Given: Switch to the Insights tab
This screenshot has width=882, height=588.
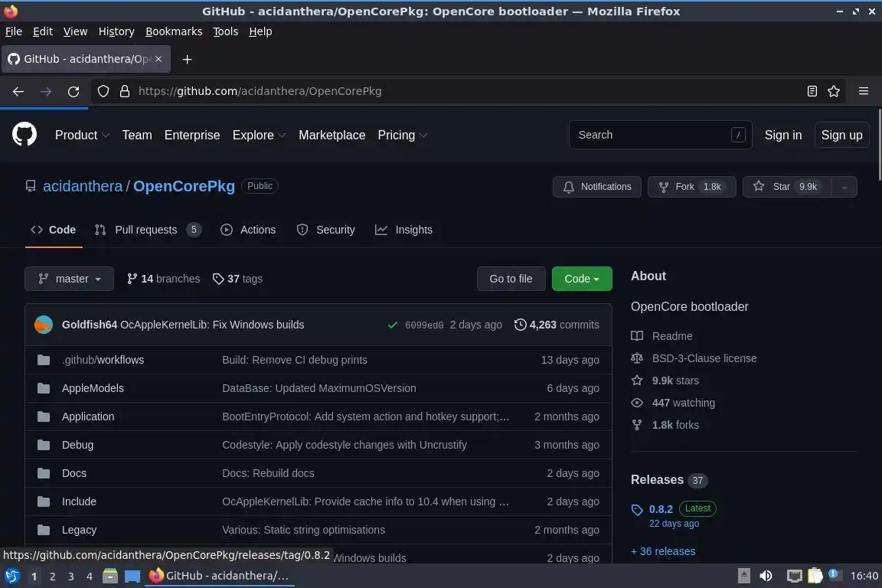Looking at the screenshot, I should [404, 230].
